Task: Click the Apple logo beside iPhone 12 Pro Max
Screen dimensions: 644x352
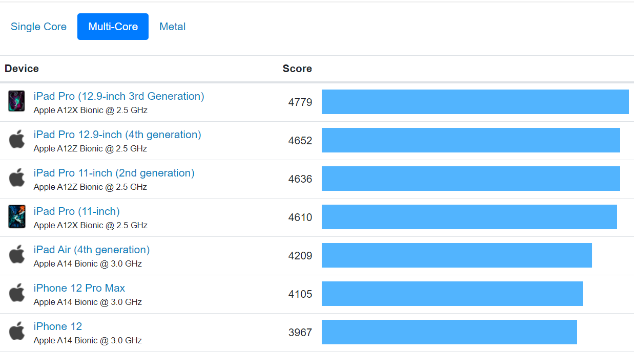Action: [16, 293]
